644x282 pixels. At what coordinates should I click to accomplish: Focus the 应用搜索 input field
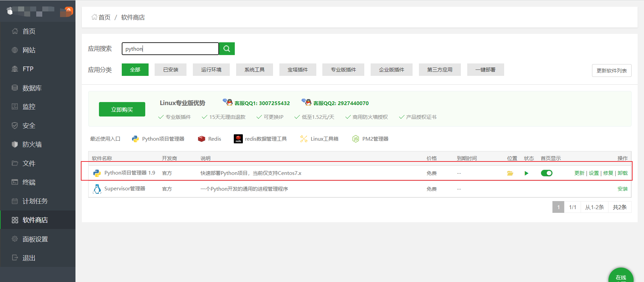pos(170,49)
